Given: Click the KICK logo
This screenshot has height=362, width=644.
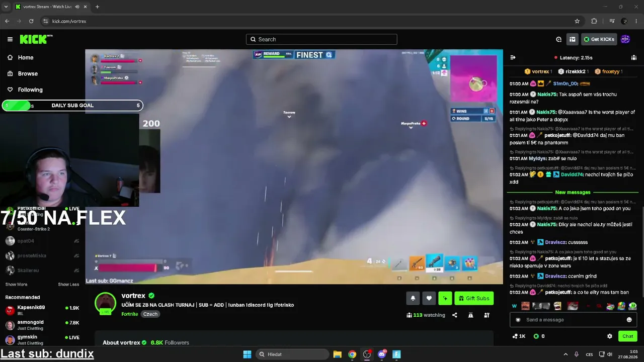Looking at the screenshot, I should (x=36, y=39).
